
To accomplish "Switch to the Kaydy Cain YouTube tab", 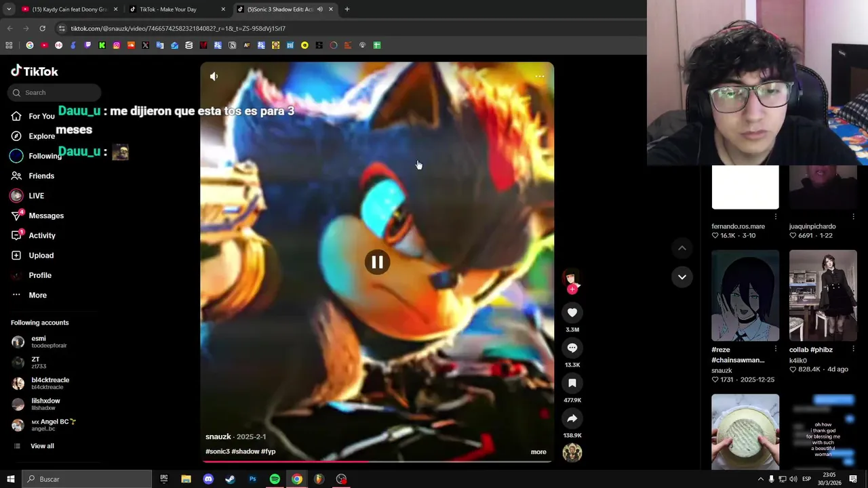I will (x=68, y=9).
